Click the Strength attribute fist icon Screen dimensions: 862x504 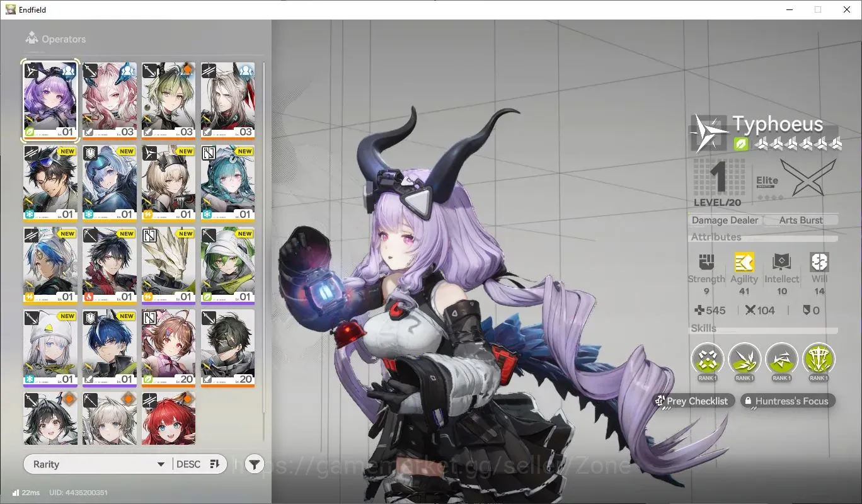pyautogui.click(x=706, y=262)
